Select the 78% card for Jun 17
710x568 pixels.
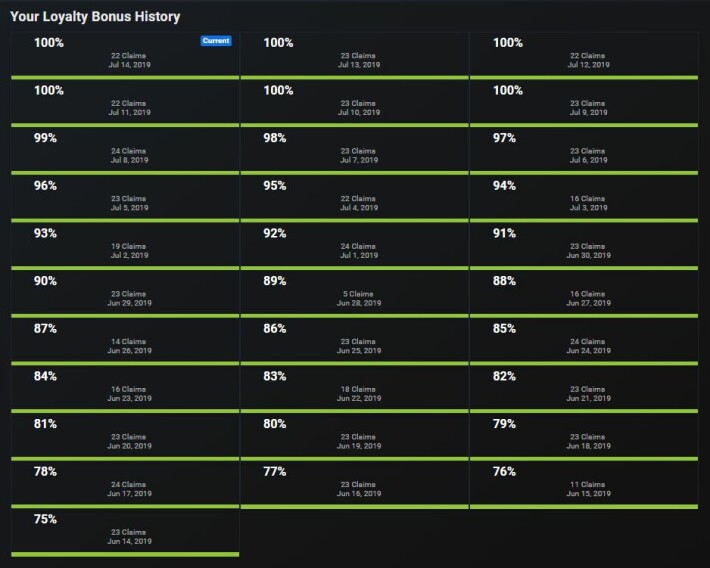(125, 485)
